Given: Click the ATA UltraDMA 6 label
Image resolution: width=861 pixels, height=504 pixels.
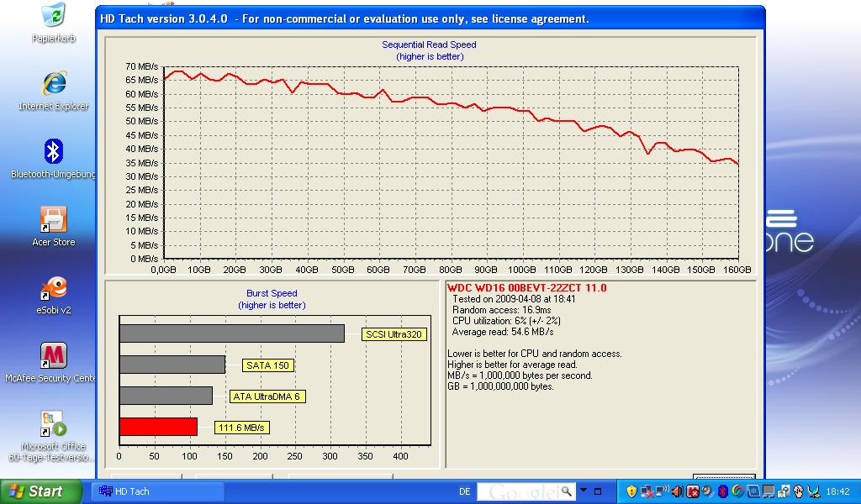Looking at the screenshot, I should click(267, 396).
